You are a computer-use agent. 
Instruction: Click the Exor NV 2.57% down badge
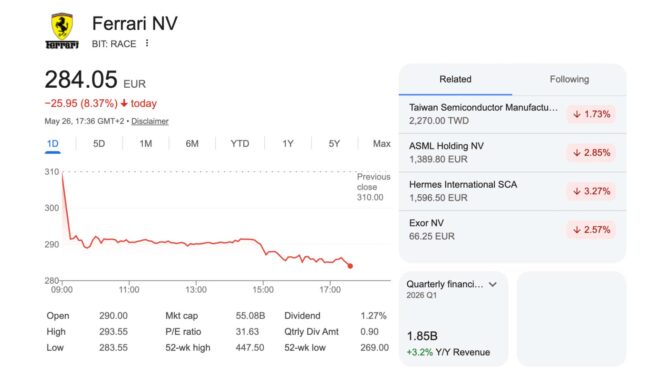(x=591, y=230)
